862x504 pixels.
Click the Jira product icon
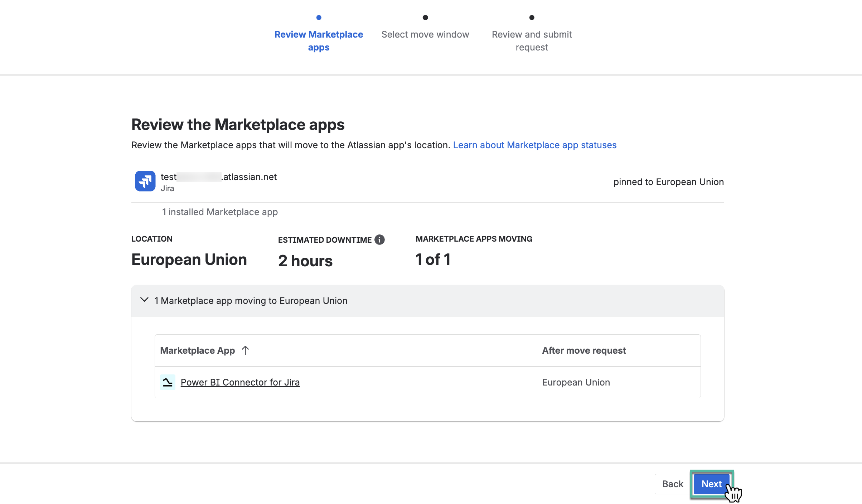[x=145, y=181]
